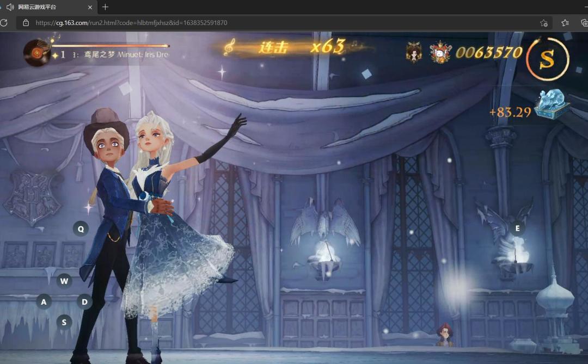This screenshot has width=588, height=364.
Task: Tap the Q key dance prompt
Action: (81, 229)
